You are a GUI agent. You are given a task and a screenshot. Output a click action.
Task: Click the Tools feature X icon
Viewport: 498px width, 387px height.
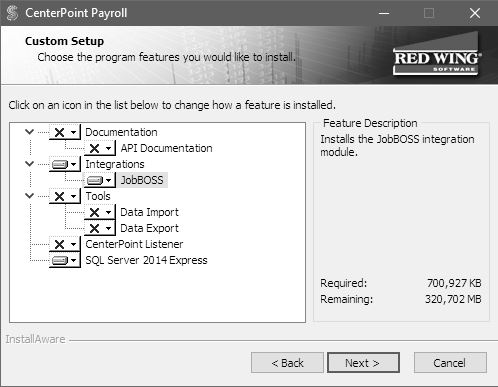pyautogui.click(x=65, y=196)
